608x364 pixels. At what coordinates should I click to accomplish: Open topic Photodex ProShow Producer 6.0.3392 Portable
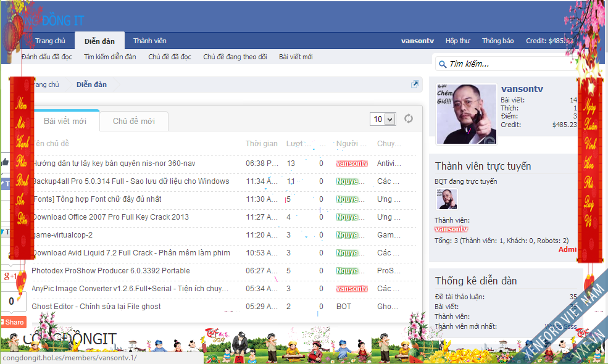coord(111,271)
